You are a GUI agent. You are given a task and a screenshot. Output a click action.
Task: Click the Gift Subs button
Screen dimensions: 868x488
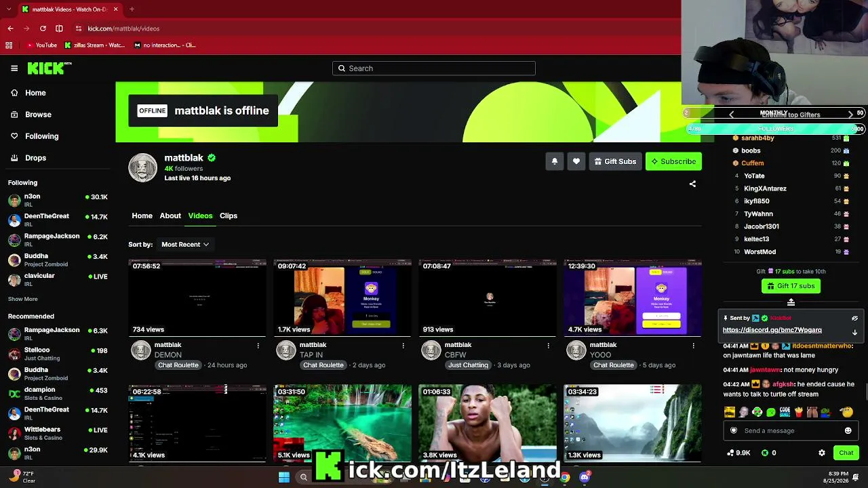[x=616, y=161]
